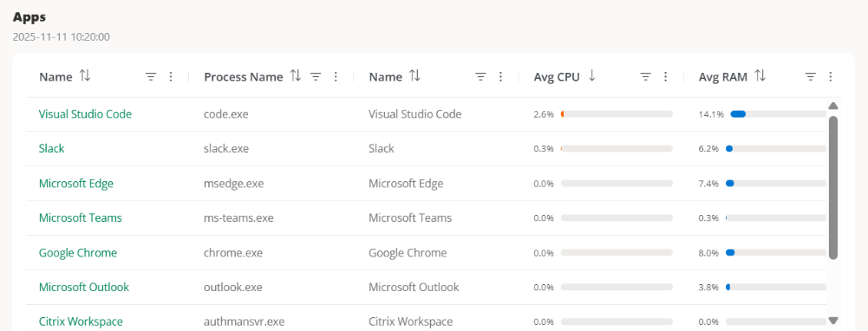Viewport: 868px width, 331px height.
Task: Select the code.exe process cell
Action: point(225,114)
